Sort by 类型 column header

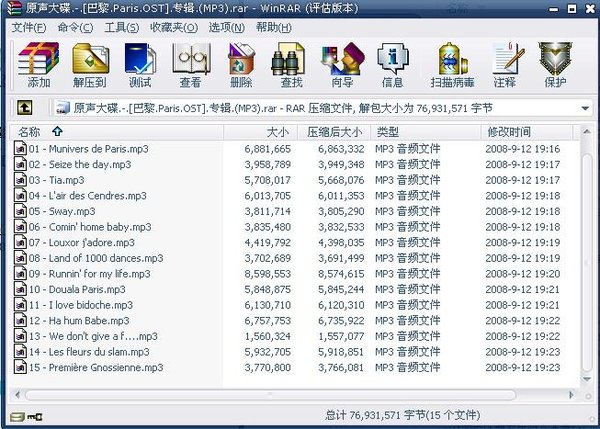(426, 132)
